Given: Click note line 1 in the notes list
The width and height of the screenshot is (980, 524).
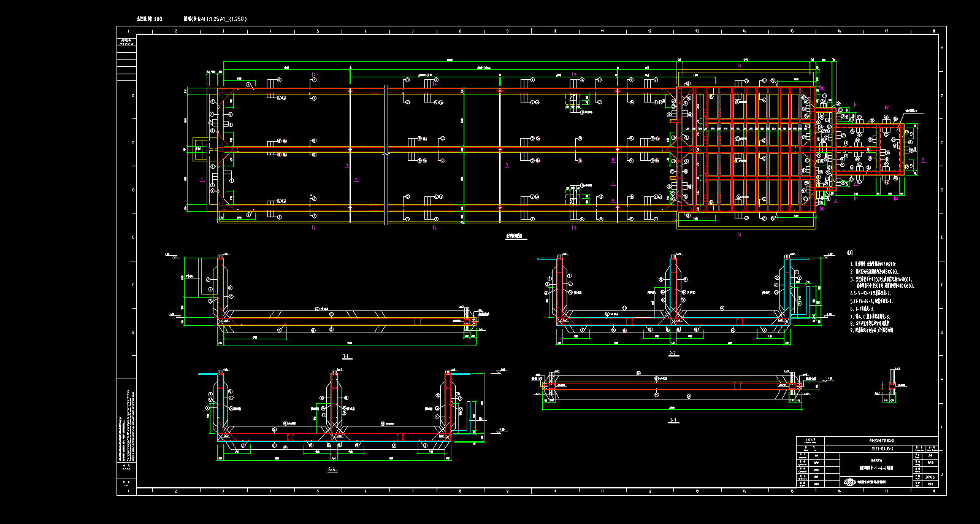Looking at the screenshot, I should [x=873, y=264].
